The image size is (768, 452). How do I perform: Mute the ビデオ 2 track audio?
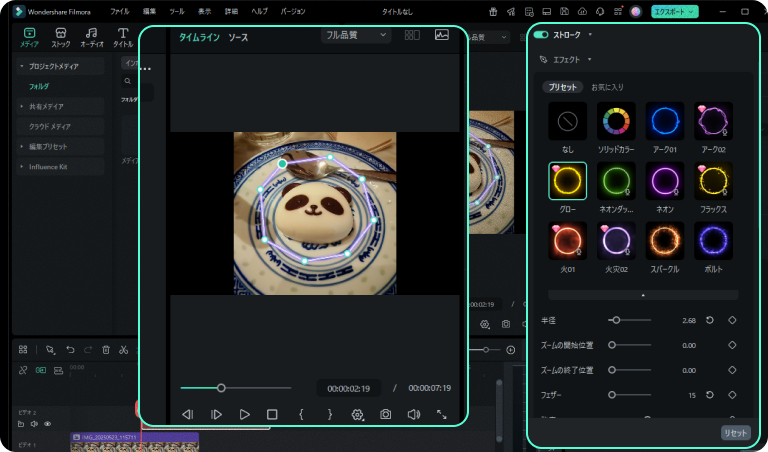[x=34, y=424]
